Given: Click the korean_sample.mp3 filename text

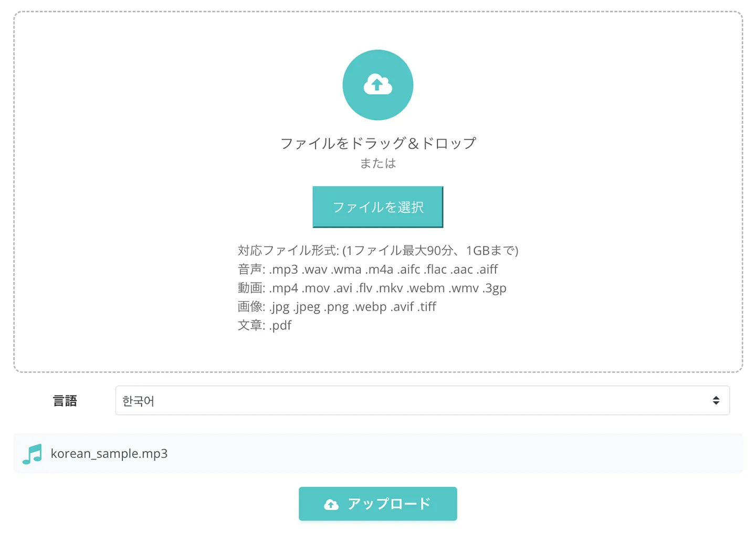Looking at the screenshot, I should [x=109, y=453].
